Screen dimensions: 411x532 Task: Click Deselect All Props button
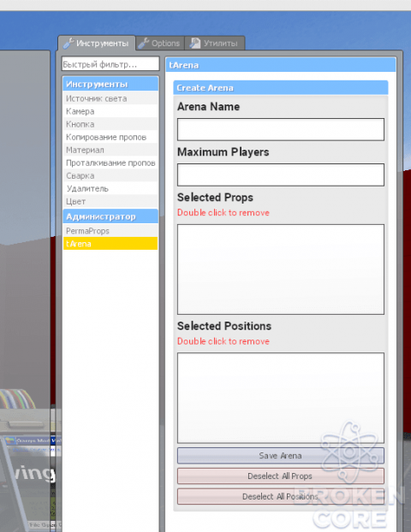point(281,476)
